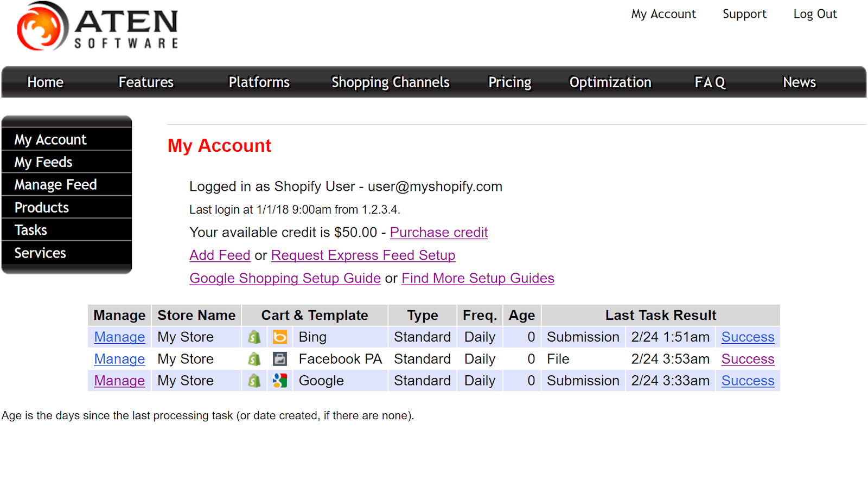Select My Feeds in the sidebar
This screenshot has height=488, width=868.
43,162
